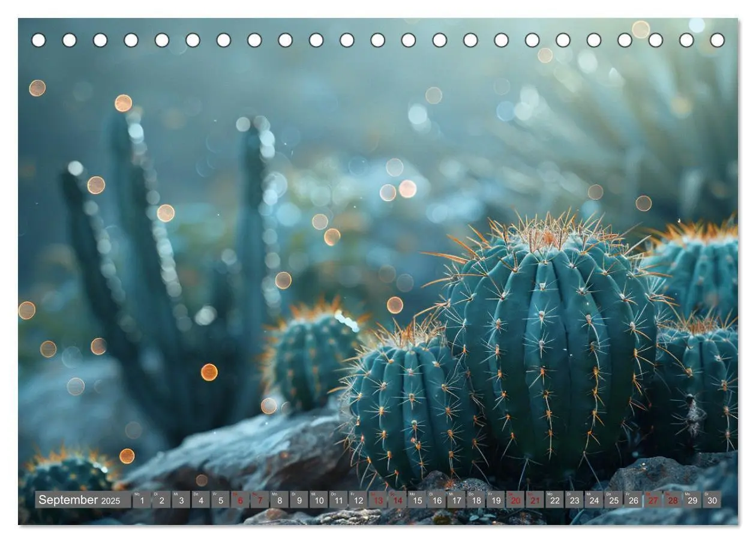Screen dimensions: 756x543
Task: Pick day 15 in the calendar row
Action: click(417, 500)
